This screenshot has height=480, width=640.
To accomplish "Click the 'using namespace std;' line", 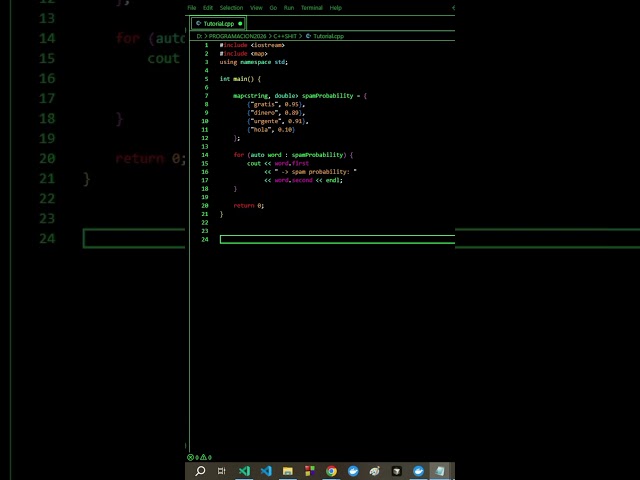I will (253, 62).
